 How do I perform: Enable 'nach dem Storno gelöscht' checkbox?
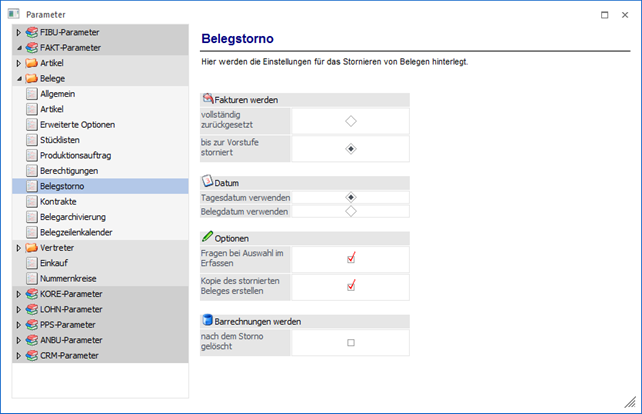tap(350, 343)
